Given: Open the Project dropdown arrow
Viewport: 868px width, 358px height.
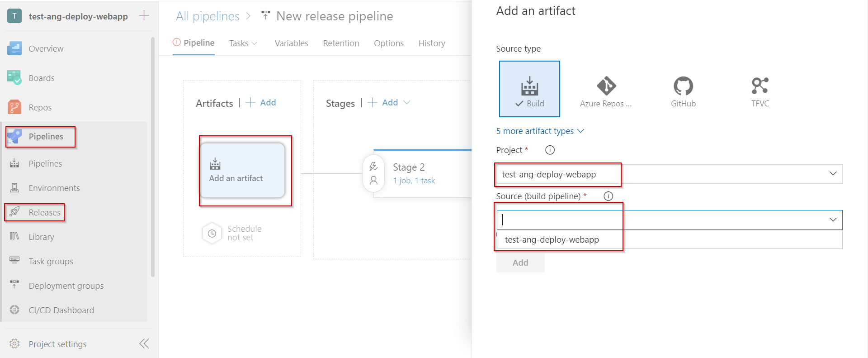Looking at the screenshot, I should [x=833, y=174].
